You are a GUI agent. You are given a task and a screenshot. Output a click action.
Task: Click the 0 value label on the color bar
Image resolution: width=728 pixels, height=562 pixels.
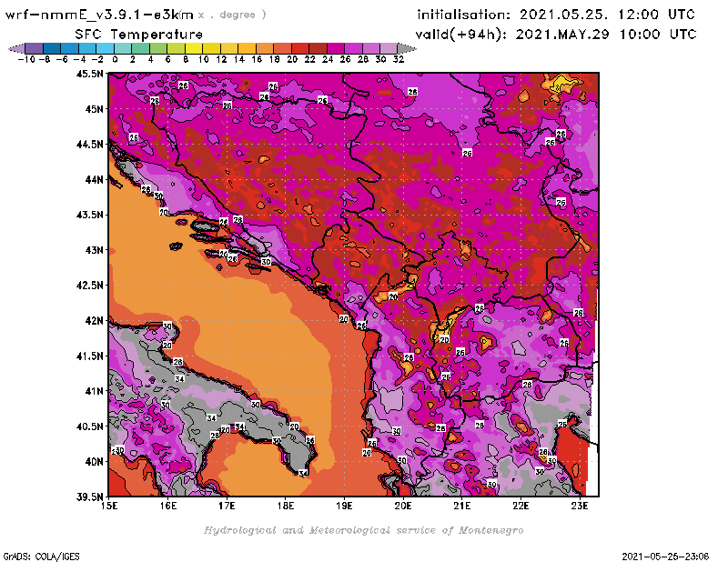pos(115,59)
